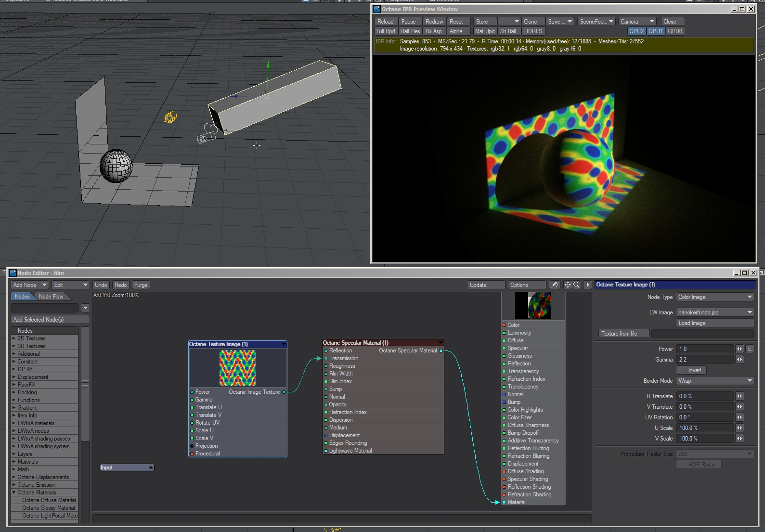Click the collapse arrow on Octane Specular Material node header
This screenshot has width=765, height=532.
coord(440,343)
